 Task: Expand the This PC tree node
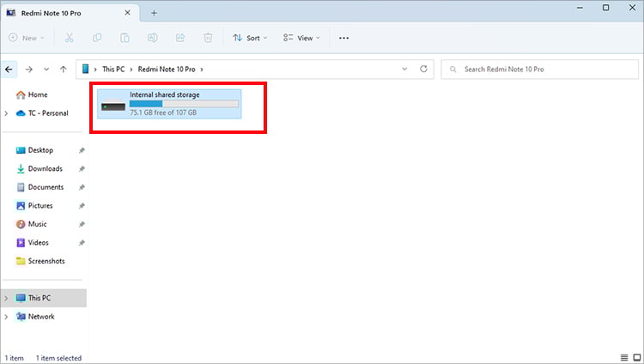click(x=7, y=298)
